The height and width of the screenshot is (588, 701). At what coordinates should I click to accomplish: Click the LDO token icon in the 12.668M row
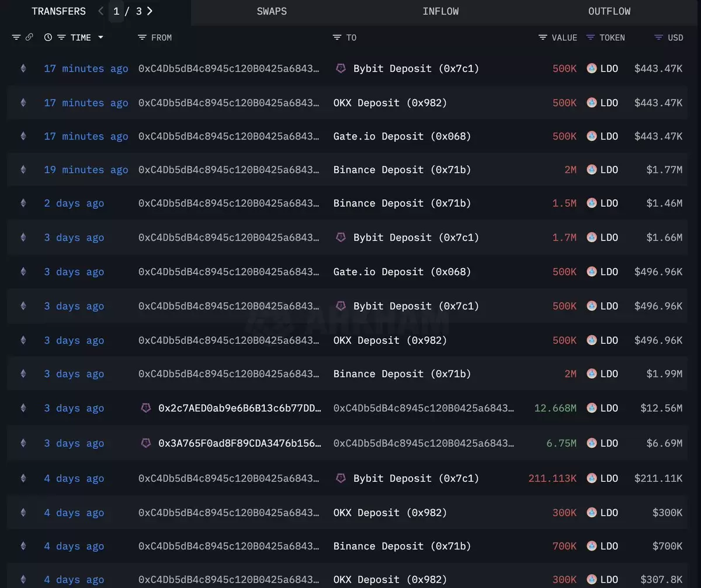pos(592,408)
